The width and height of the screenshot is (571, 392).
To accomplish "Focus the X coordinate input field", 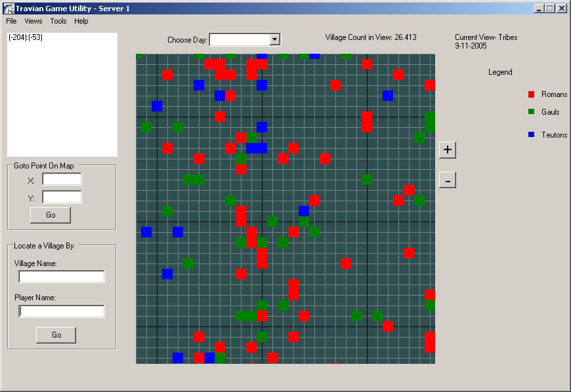I will (62, 179).
